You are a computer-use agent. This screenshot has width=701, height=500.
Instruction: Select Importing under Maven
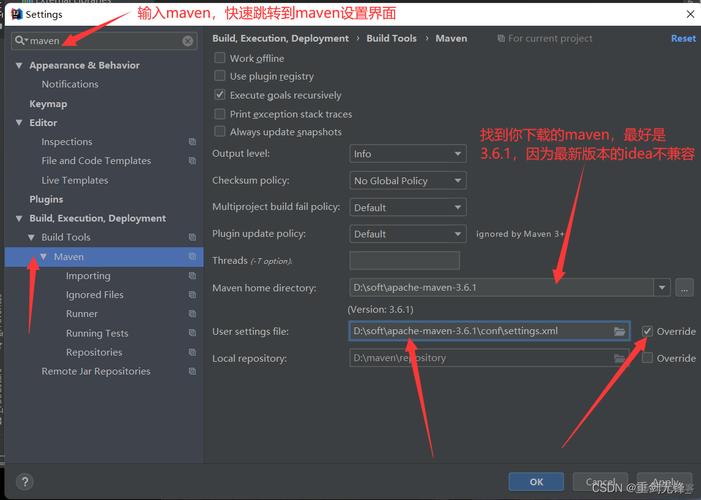[x=88, y=276]
